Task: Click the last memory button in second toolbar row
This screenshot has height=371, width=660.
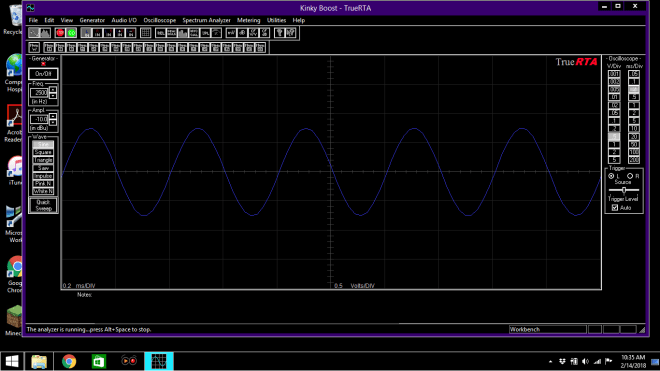Action: point(261,48)
